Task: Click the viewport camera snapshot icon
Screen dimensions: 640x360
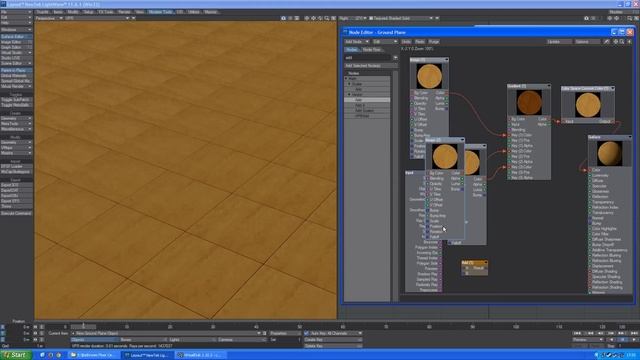Action: point(283,18)
